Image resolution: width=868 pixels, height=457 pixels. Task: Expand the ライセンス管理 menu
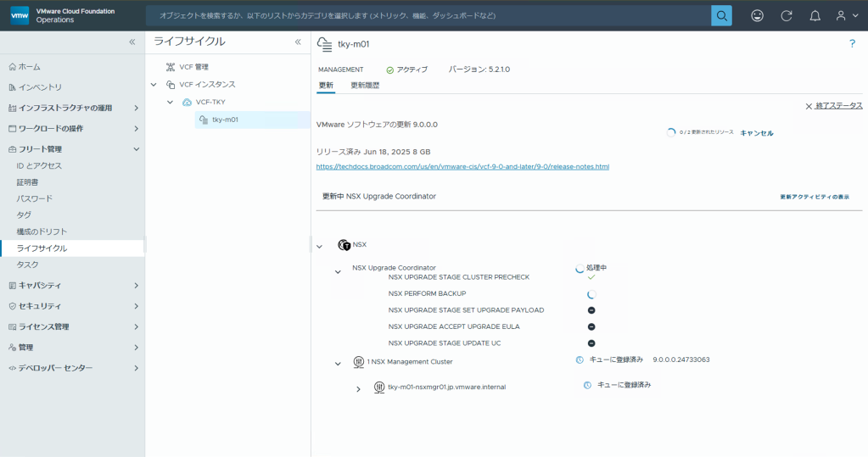pyautogui.click(x=136, y=327)
